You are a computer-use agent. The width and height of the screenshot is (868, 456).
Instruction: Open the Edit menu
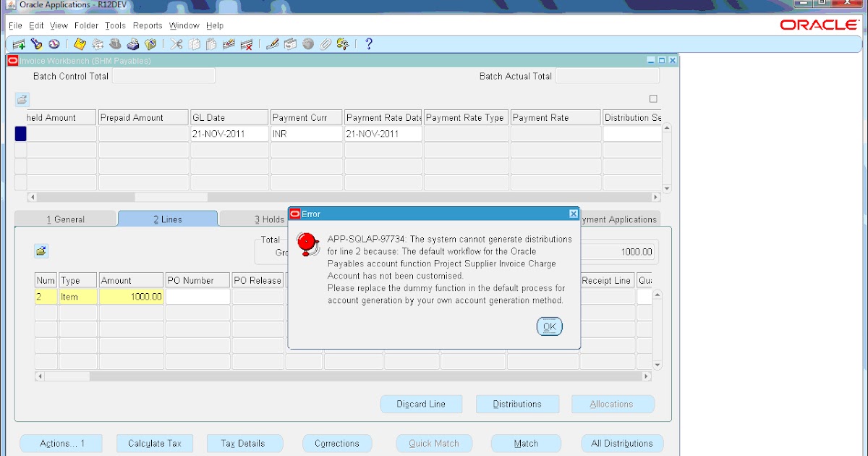(36, 25)
